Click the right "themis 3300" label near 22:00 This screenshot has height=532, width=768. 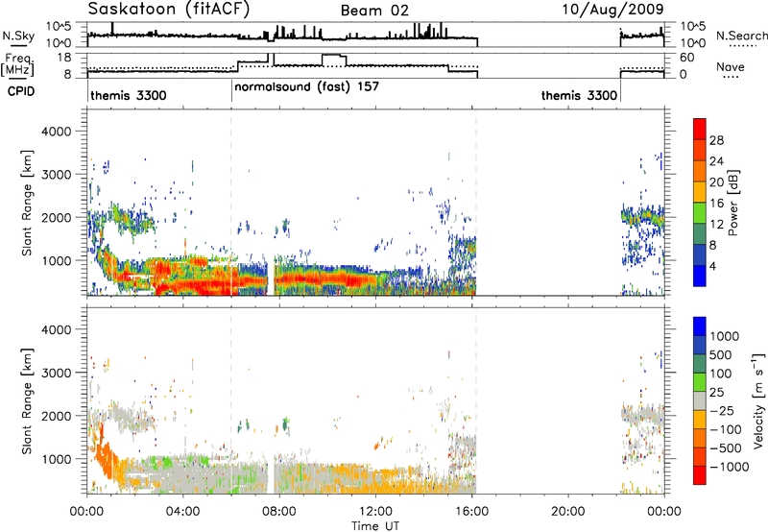[x=579, y=95]
